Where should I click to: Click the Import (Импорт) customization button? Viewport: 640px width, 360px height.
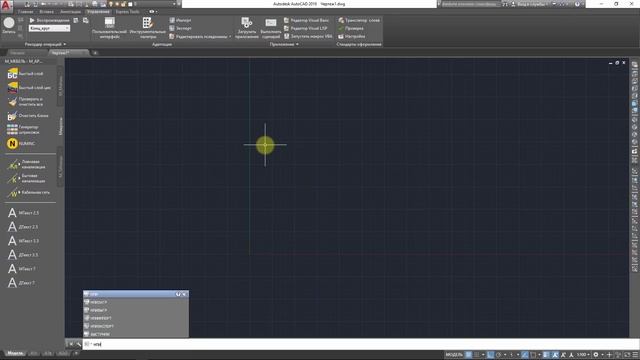point(180,20)
